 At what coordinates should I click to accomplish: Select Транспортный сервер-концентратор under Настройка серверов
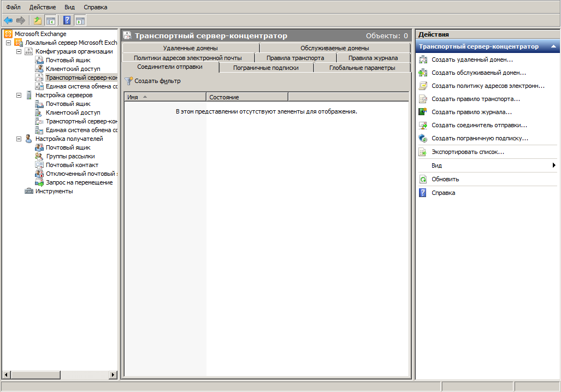[x=81, y=121]
